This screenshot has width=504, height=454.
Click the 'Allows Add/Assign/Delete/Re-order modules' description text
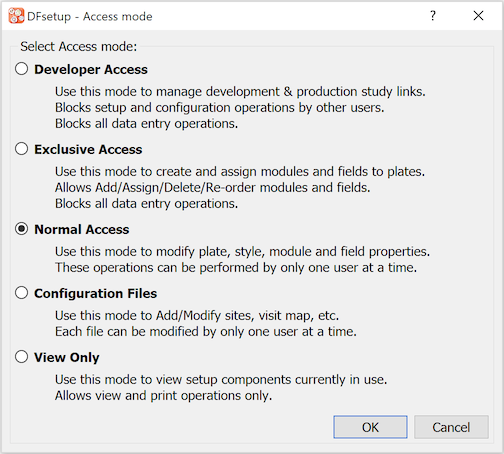(213, 188)
